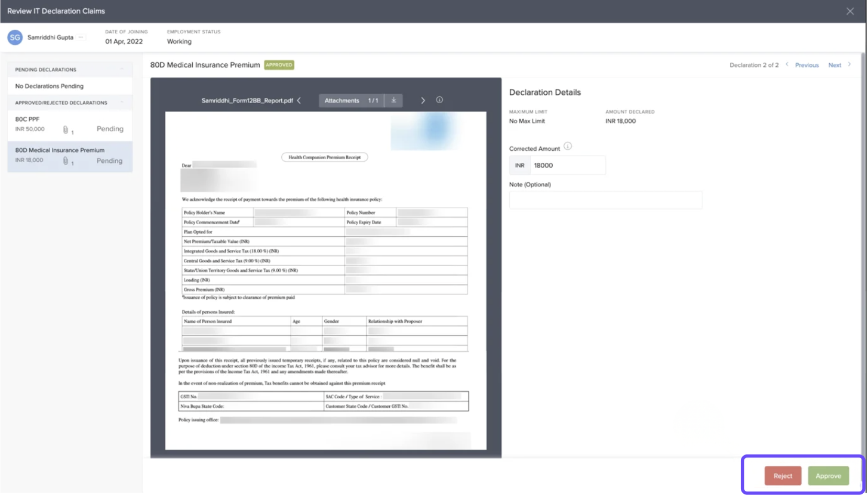Screen dimensions: 868x498
Task: Close the Review IT Declaration Claims dialog
Action: [850, 11]
